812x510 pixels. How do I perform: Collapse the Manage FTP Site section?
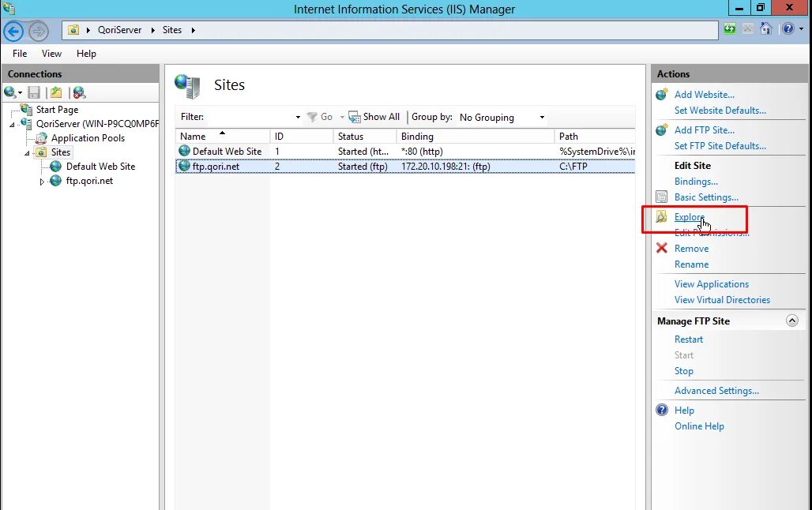click(791, 321)
